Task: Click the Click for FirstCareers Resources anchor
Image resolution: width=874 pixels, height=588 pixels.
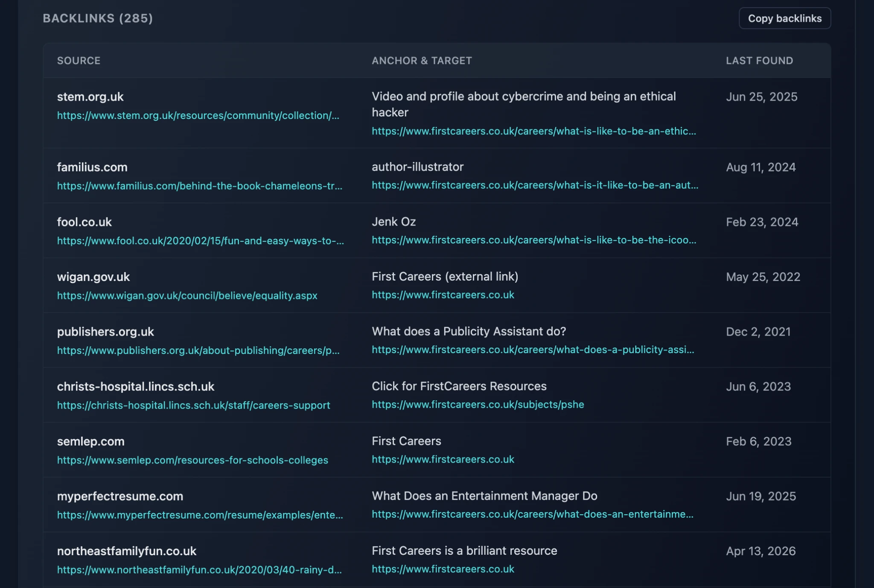Action: pyautogui.click(x=459, y=386)
